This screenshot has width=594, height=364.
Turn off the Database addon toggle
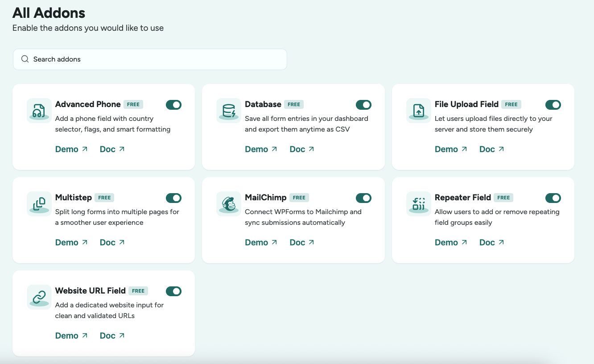click(364, 105)
